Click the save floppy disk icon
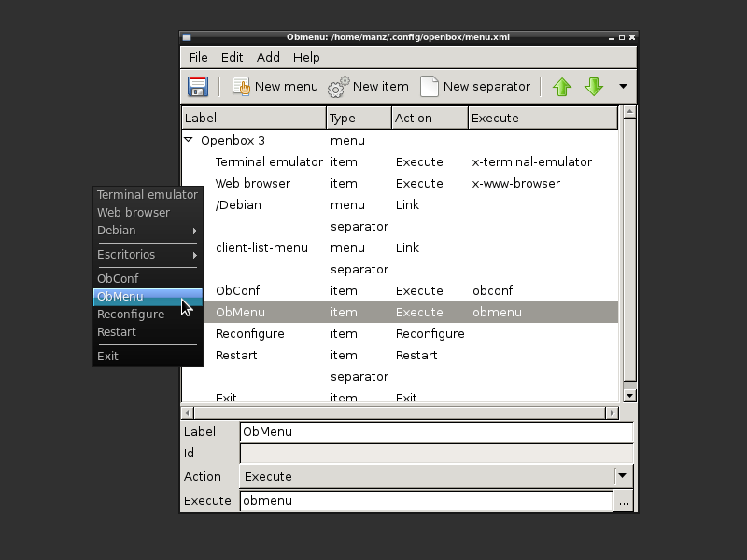 click(x=198, y=87)
